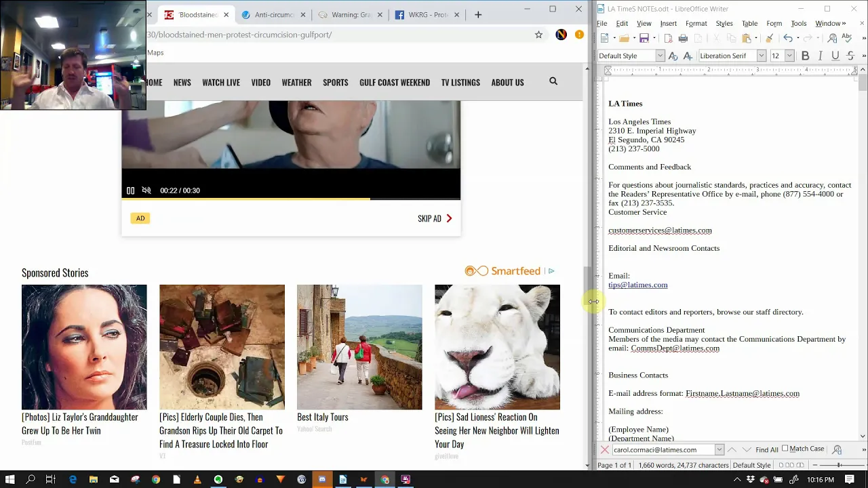Open Task View on taskbar

click(x=50, y=479)
